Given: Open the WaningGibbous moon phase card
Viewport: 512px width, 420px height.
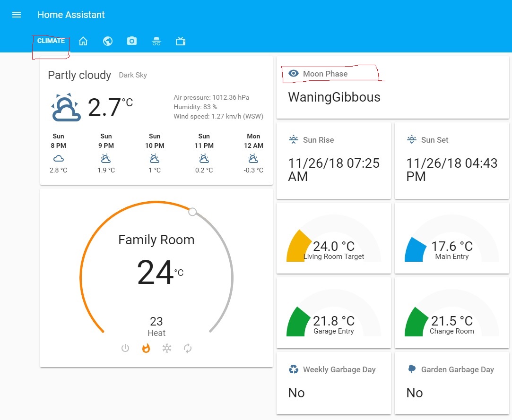Looking at the screenshot, I should (334, 97).
